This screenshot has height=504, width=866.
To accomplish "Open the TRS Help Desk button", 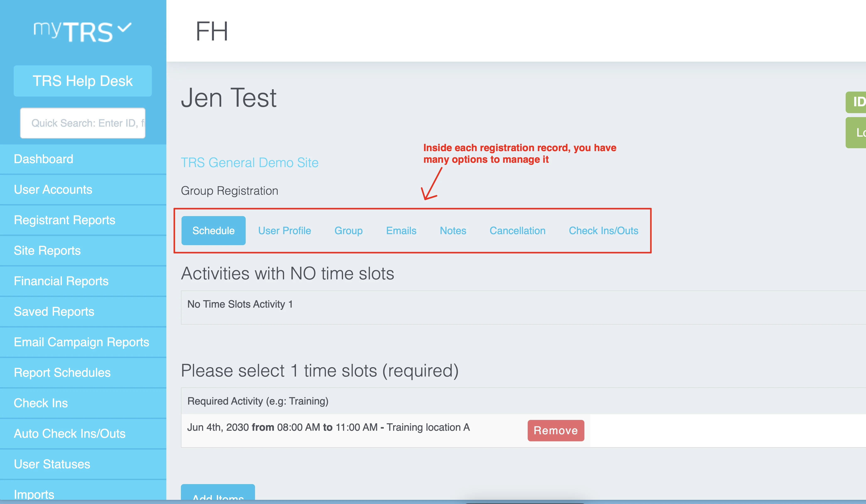I will pos(82,81).
